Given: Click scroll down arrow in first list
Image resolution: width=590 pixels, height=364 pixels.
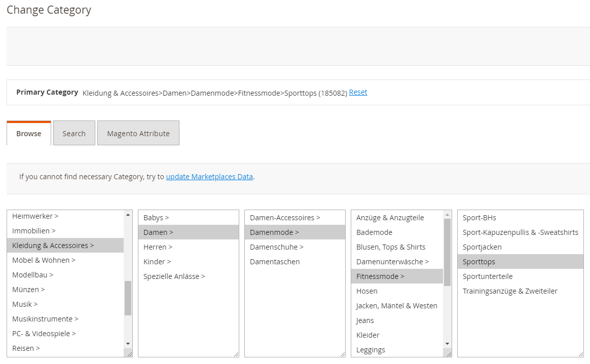Looking at the screenshot, I should pos(128,344).
